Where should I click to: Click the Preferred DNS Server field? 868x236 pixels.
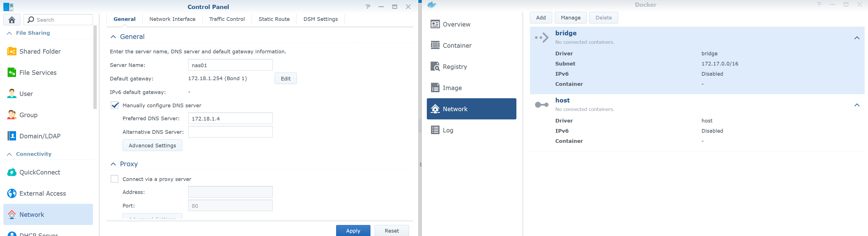click(230, 118)
